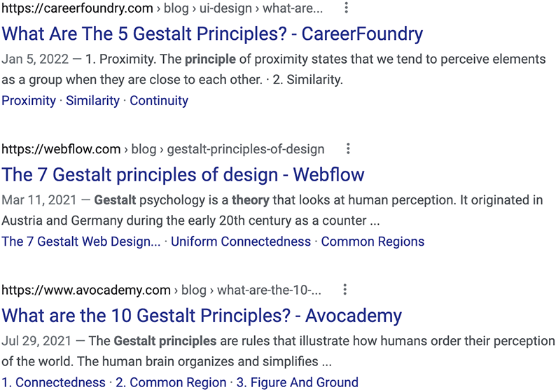
Task: Open 'What are the 10 Gestalt Principles?' result
Action: point(202,316)
